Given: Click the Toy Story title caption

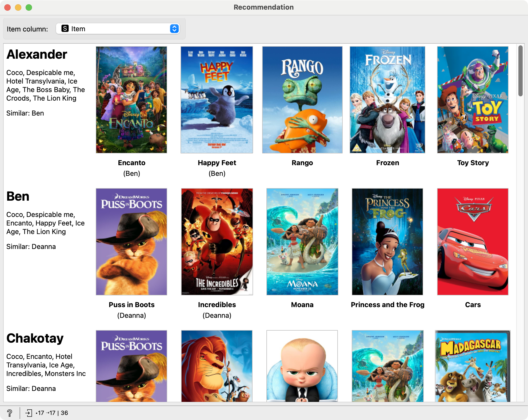Looking at the screenshot, I should click(473, 163).
